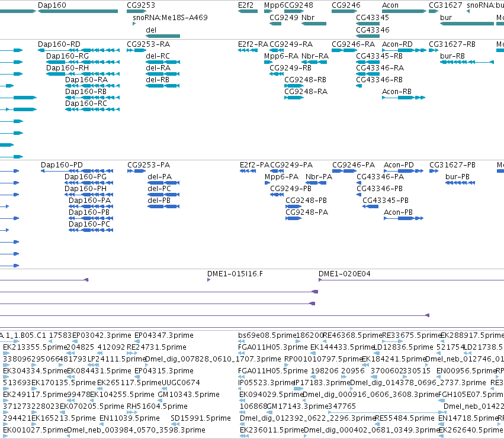This screenshot has width=504, height=439.
Task: Click the del gene glyph bar
Action: click(x=163, y=36)
